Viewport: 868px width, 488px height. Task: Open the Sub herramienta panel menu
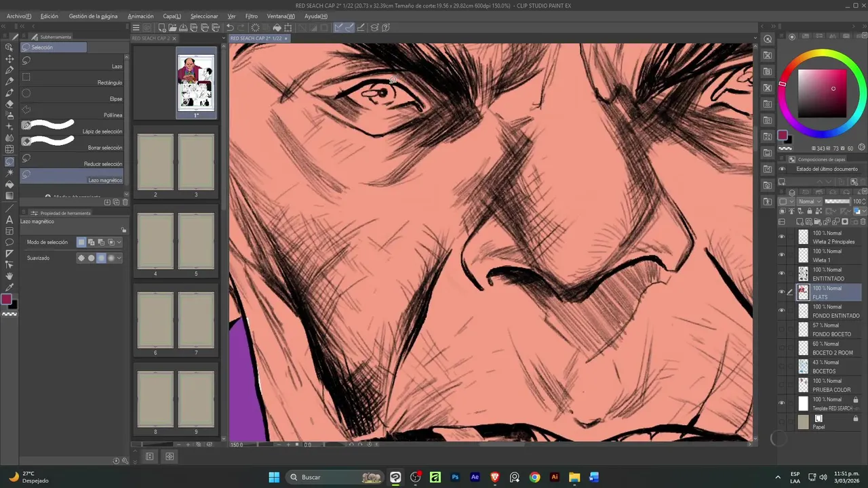point(24,37)
